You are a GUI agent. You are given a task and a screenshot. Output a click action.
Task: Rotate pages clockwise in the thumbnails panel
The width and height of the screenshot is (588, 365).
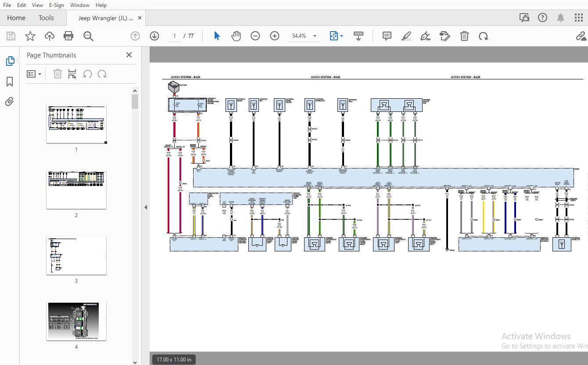point(102,74)
